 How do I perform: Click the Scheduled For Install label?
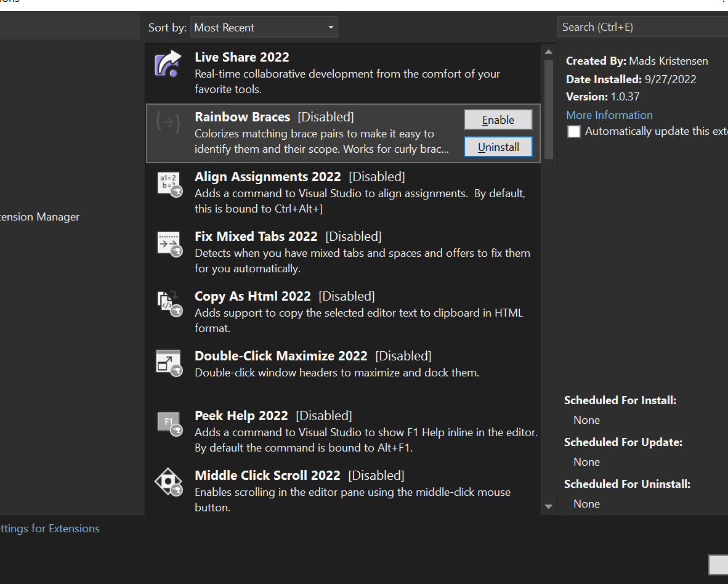[x=620, y=400]
